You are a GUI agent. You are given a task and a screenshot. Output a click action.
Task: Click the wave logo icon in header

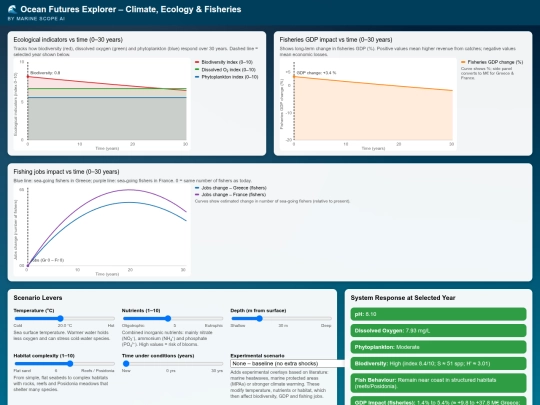pos(12,9)
